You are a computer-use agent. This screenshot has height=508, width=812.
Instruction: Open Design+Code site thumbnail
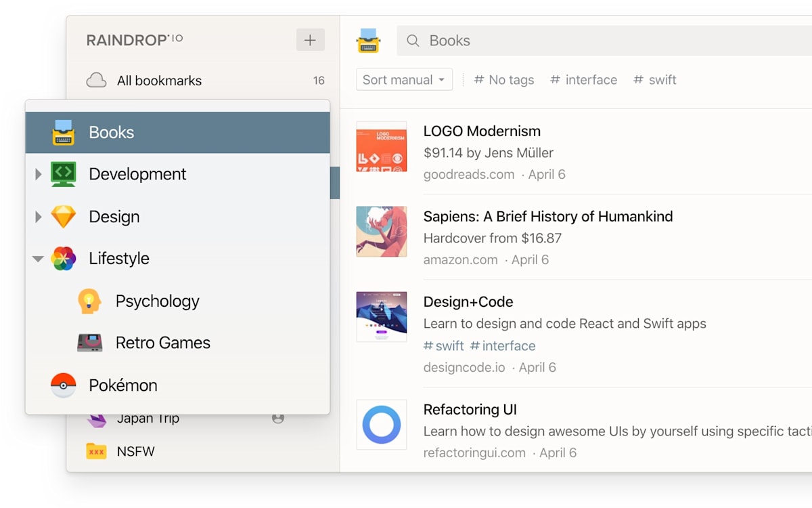coord(382,317)
